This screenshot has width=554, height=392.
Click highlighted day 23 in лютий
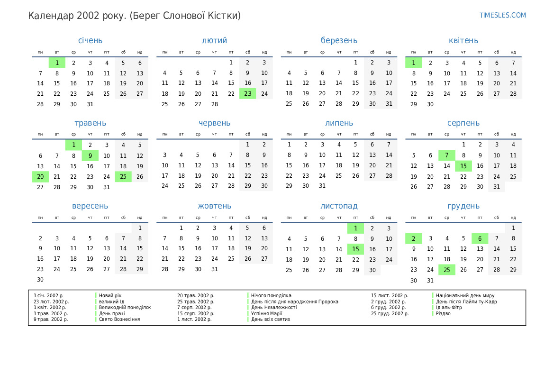247,93
